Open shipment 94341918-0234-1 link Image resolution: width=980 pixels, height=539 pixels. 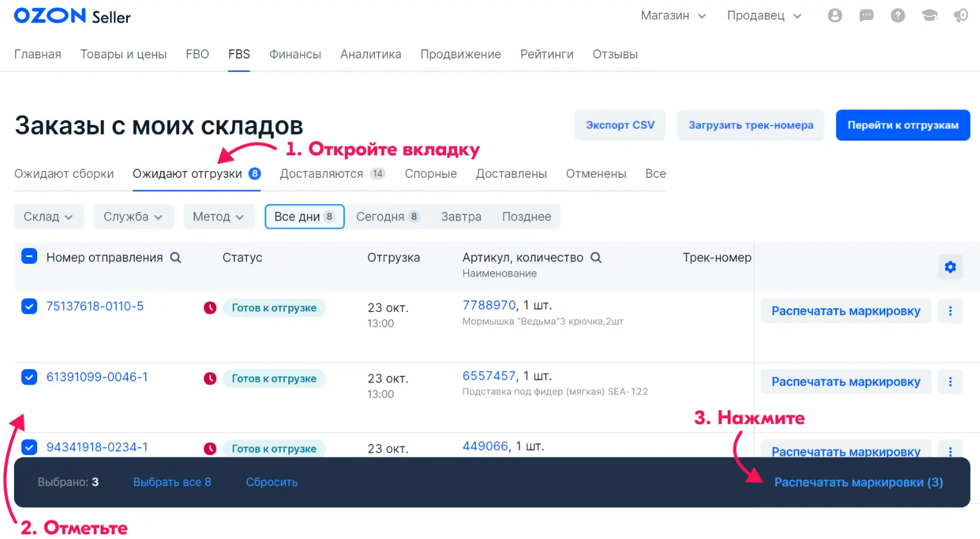click(97, 448)
